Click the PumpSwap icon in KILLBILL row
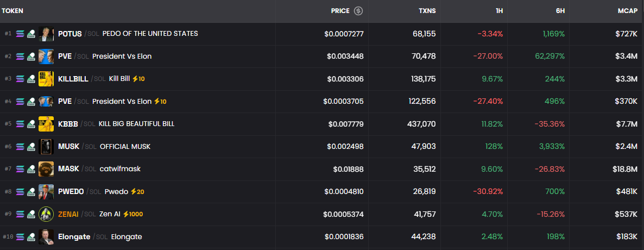 pos(31,79)
